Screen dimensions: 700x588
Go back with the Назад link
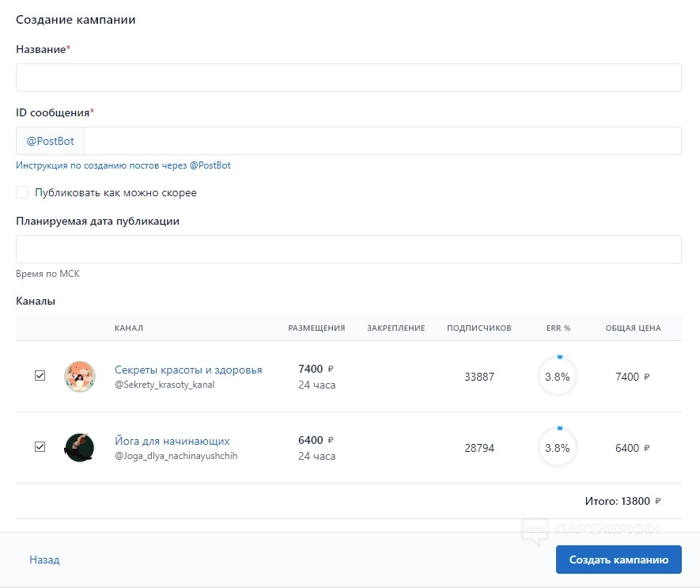pyautogui.click(x=44, y=560)
